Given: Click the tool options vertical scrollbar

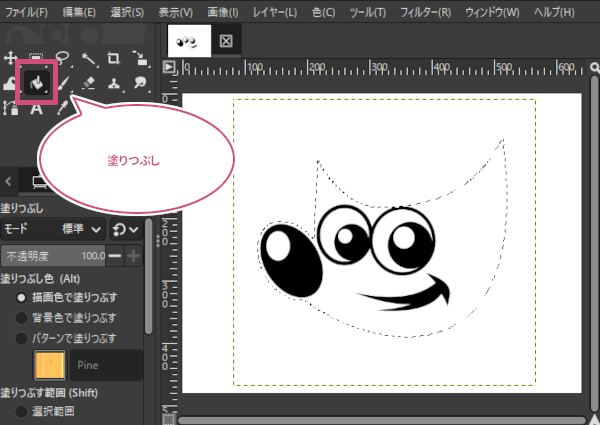Looking at the screenshot, I should pos(149,277).
